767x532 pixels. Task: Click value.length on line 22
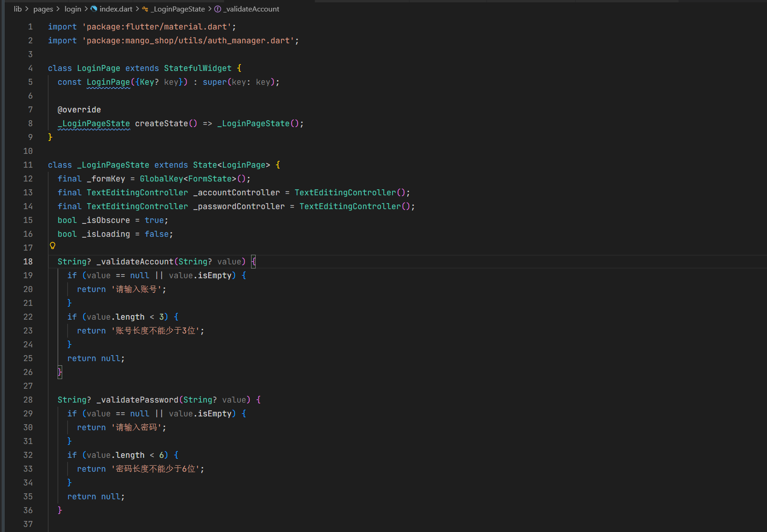(x=116, y=317)
